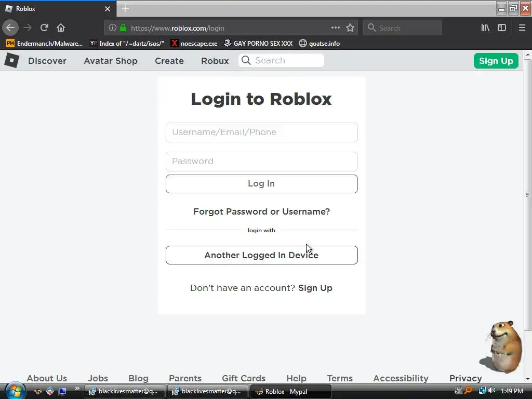Viewport: 532px width, 399px height.
Task: Open the page actions three-dot menu
Action: tap(335, 28)
